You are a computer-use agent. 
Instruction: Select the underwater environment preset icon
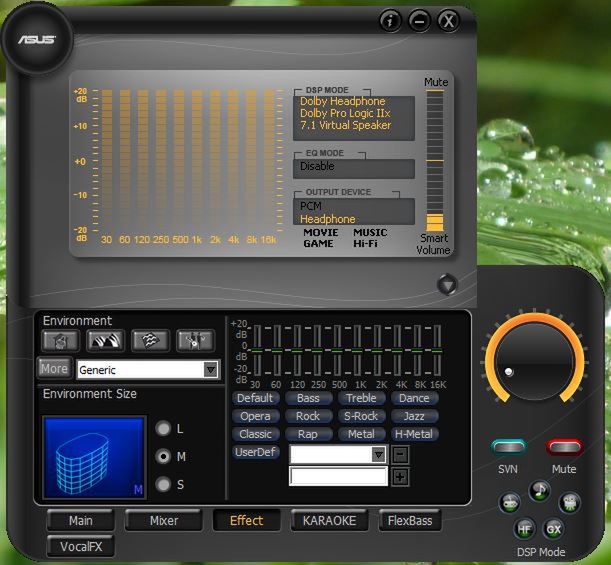tap(150, 341)
